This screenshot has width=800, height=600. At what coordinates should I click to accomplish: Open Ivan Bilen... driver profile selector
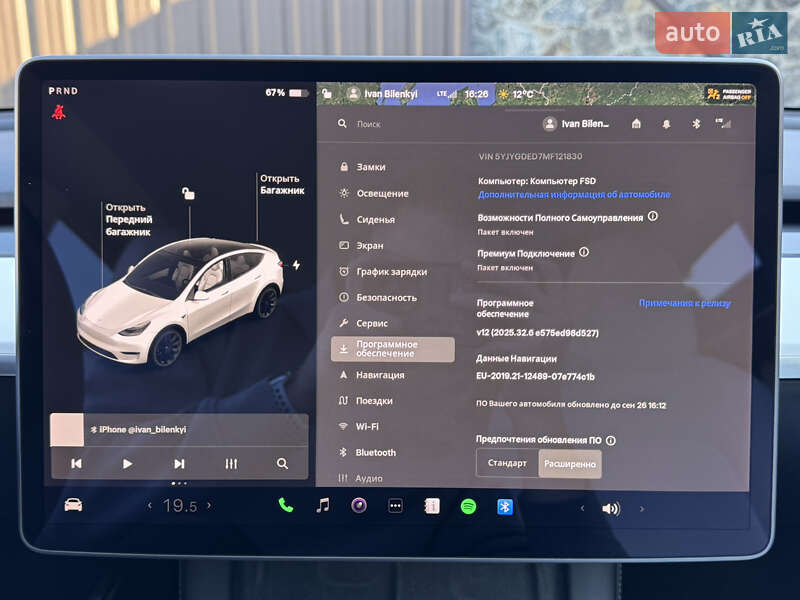click(576, 123)
